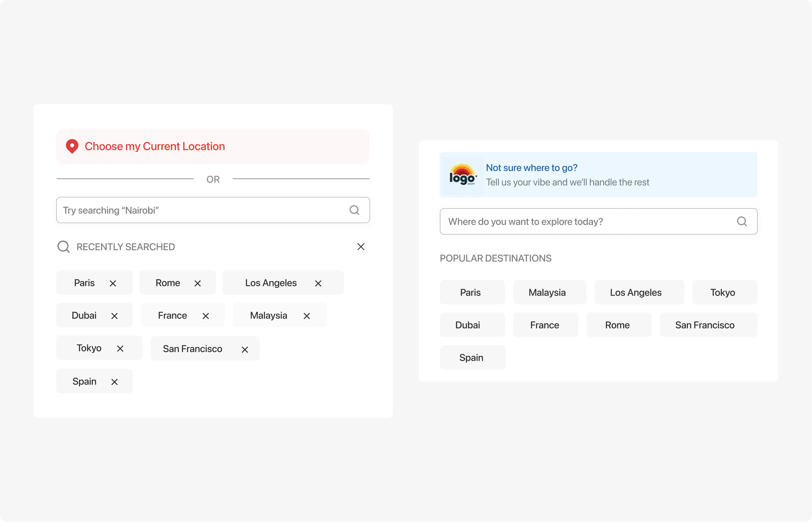Viewport: 812px width, 522px height.
Task: Remove San Francisco from recent searches
Action: [x=245, y=349]
